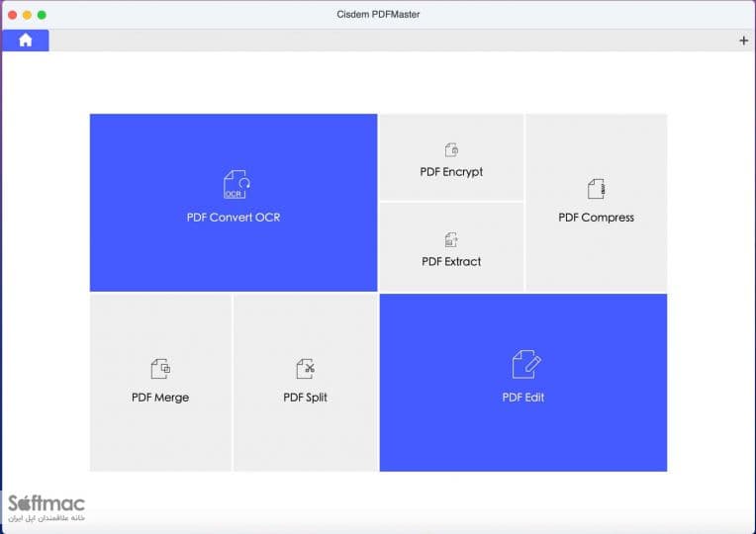The image size is (756, 534).
Task: Click the PDF Compress zip icon
Action: [597, 189]
